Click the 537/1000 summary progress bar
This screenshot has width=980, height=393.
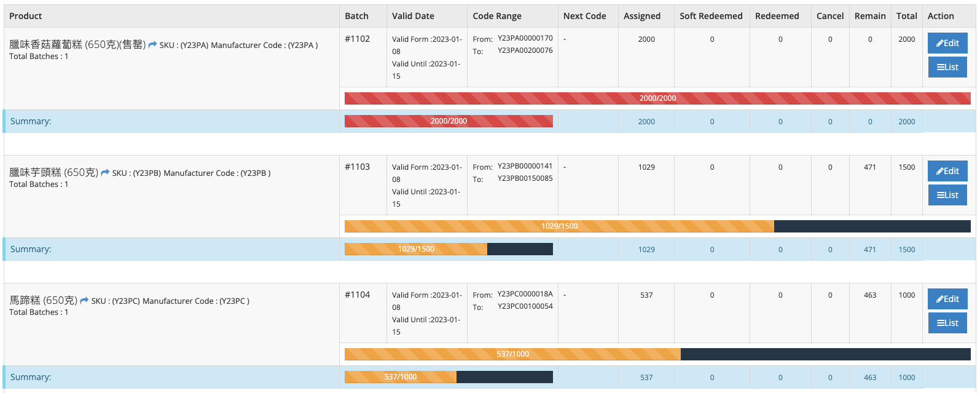pyautogui.click(x=449, y=377)
